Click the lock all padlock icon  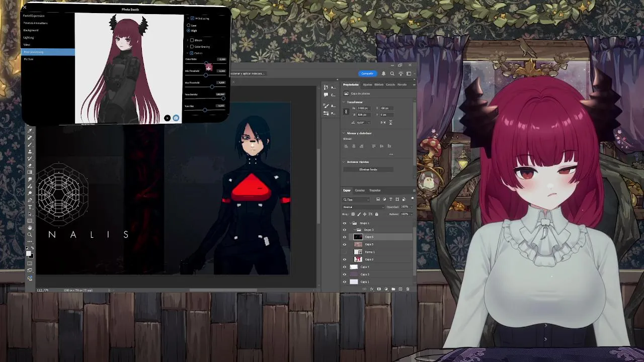(376, 214)
